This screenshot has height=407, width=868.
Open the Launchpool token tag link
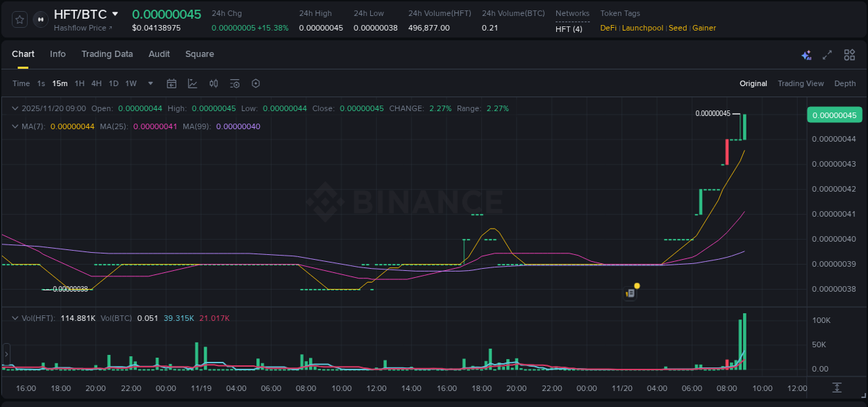click(x=642, y=28)
